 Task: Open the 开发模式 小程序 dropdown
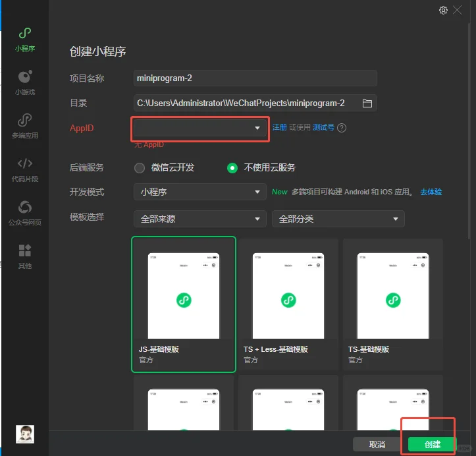point(200,192)
